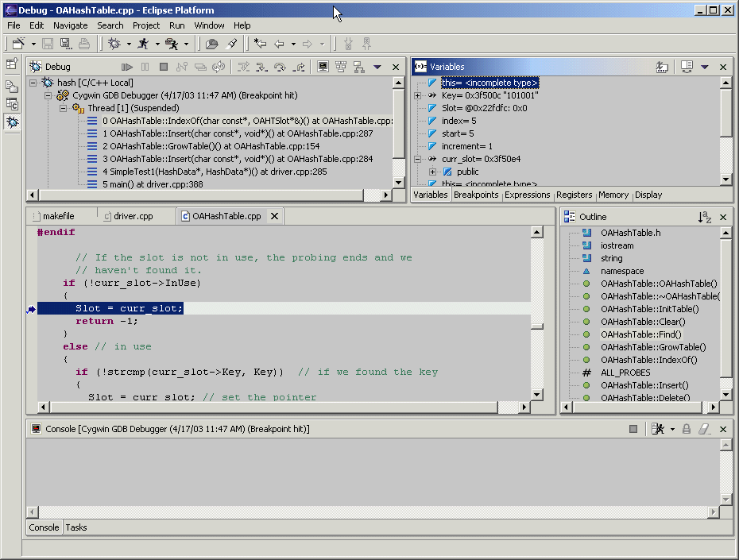Open the Debug perspective from left sidebar
The height and width of the screenshot is (560, 739).
tap(13, 122)
